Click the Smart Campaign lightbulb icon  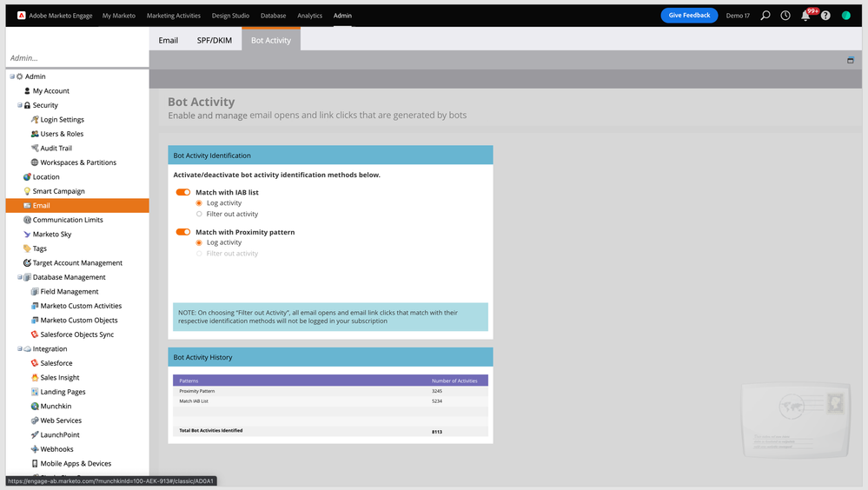coord(27,191)
